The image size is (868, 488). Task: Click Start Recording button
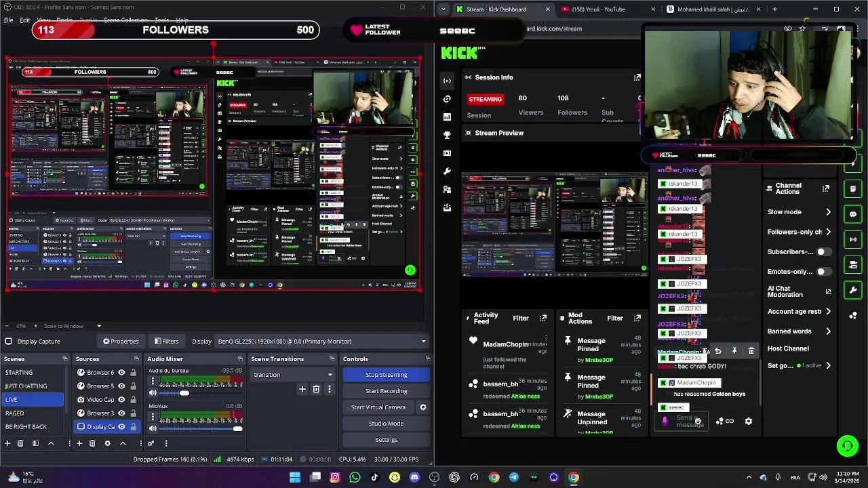(387, 391)
